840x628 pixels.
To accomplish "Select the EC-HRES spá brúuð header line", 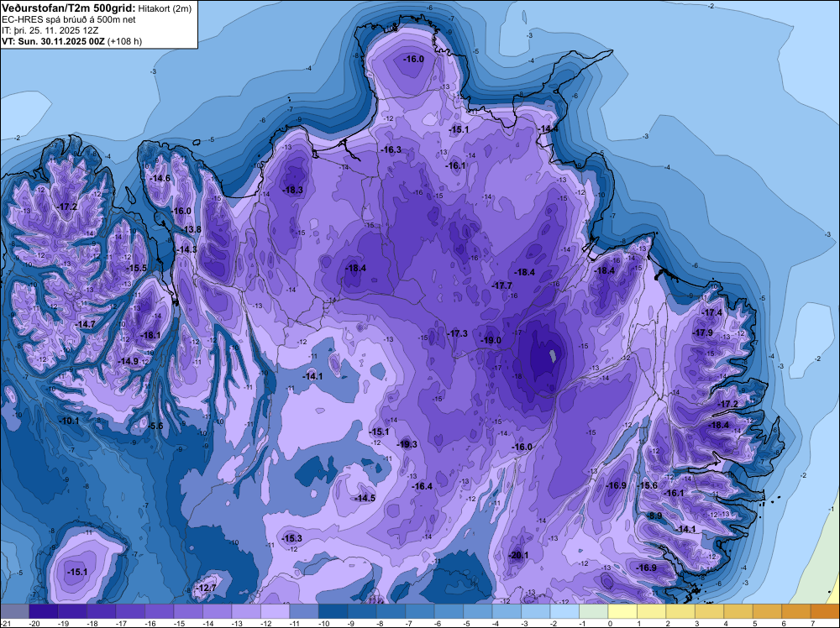I will [x=69, y=19].
